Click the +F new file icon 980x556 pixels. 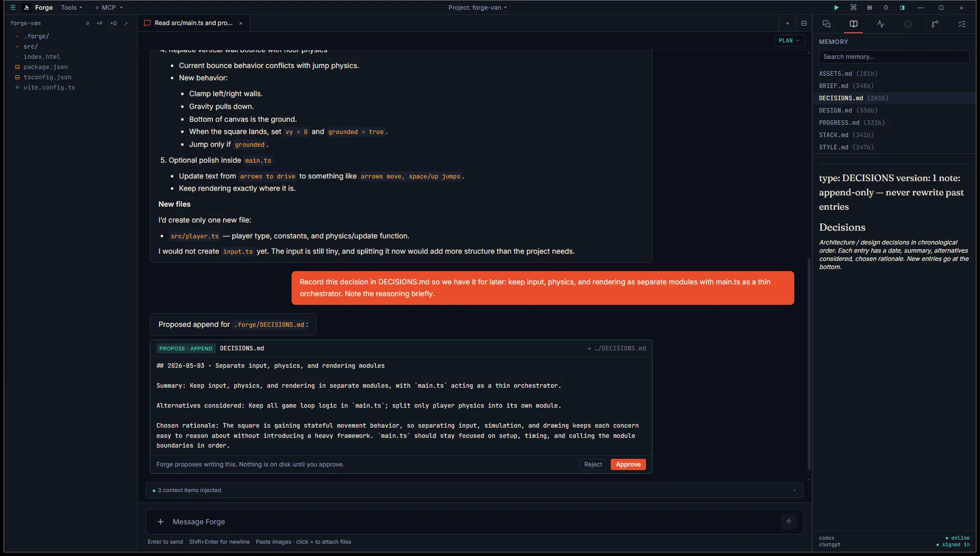(100, 24)
